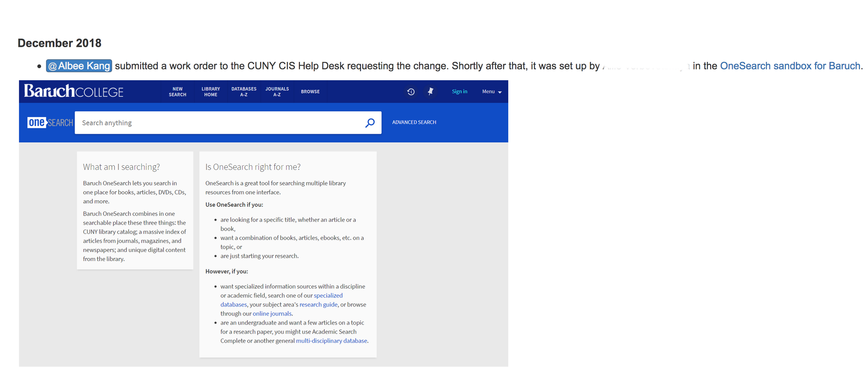Click the OneSearch logo

pos(50,123)
